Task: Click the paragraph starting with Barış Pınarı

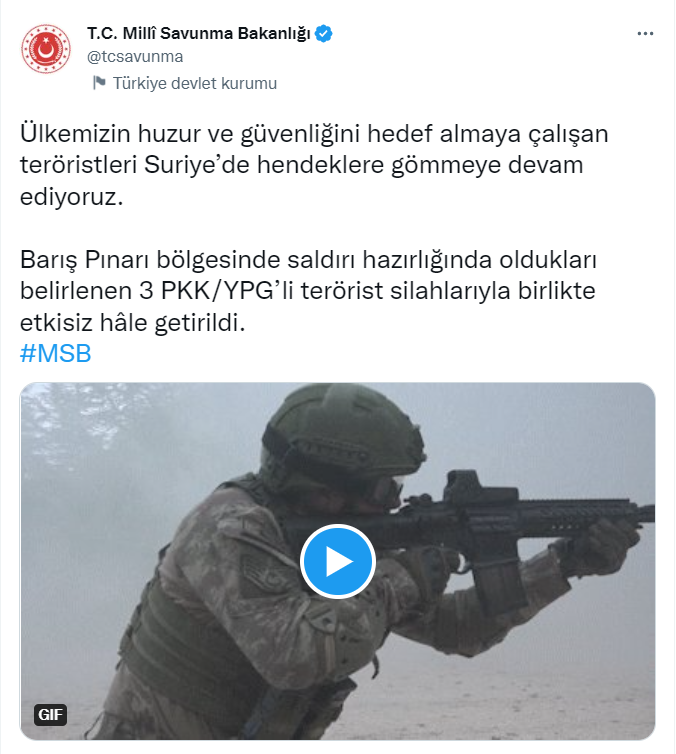Action: [x=308, y=291]
